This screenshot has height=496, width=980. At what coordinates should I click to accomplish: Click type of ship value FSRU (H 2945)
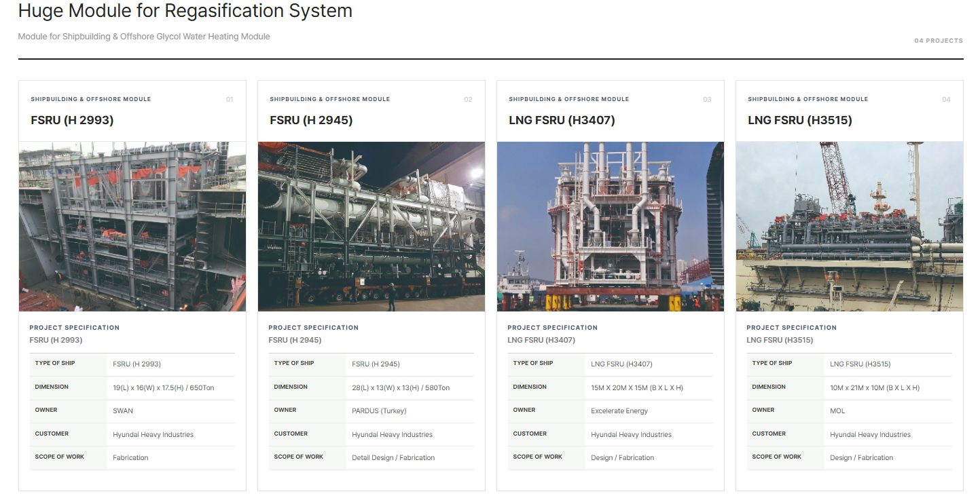pos(376,364)
